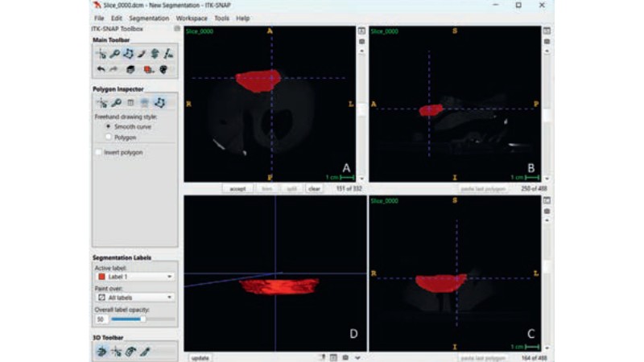Click the Undo arrow icon

point(101,69)
